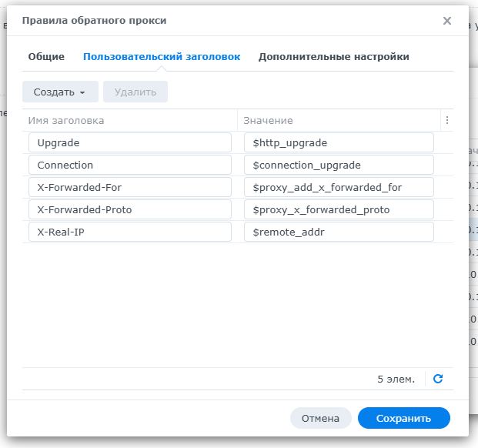Switch to the Общие tab
The height and width of the screenshot is (448, 478).
pos(46,57)
